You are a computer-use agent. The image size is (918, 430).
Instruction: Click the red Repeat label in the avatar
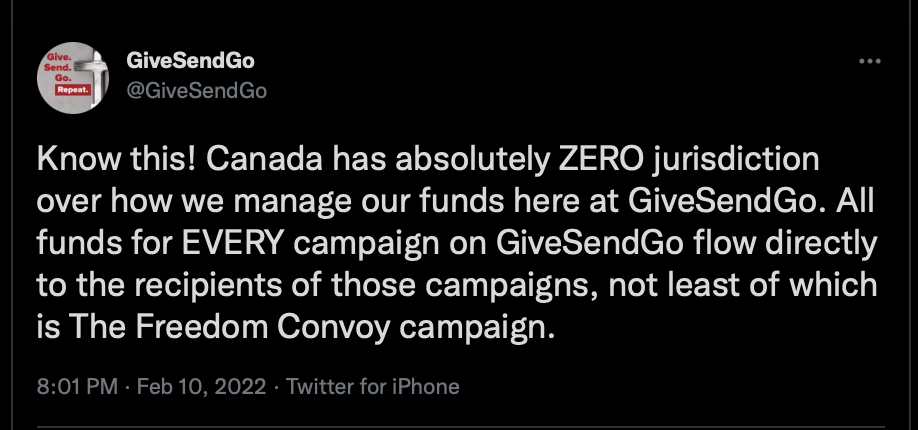(73, 90)
